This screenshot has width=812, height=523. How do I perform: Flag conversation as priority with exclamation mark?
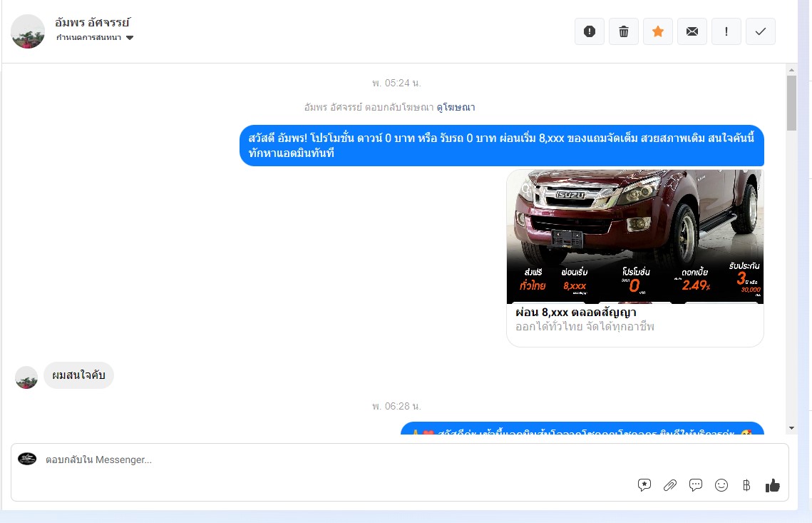pyautogui.click(x=726, y=31)
